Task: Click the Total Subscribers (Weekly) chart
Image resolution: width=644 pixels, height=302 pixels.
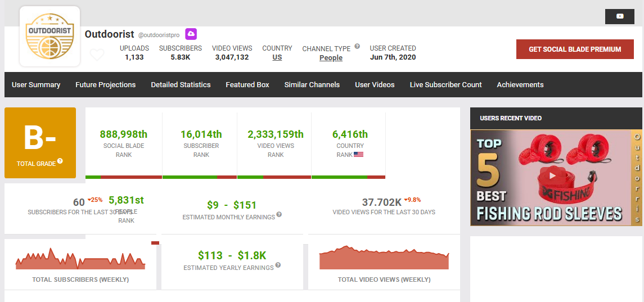Action: 80,259
